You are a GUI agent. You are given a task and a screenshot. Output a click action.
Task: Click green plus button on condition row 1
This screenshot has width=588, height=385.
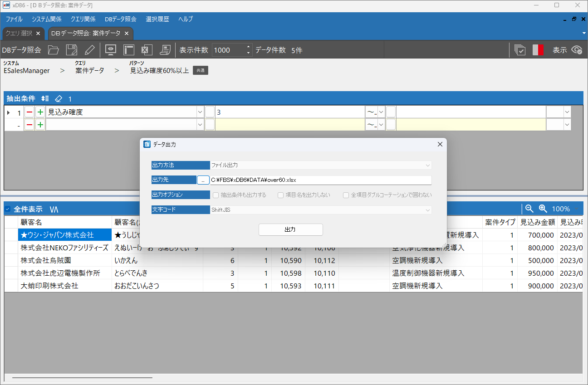coord(40,112)
